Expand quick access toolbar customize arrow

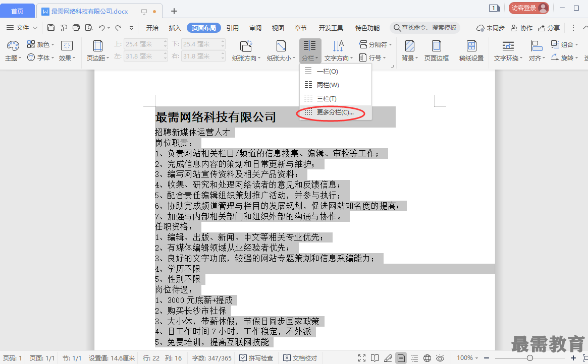(131, 28)
